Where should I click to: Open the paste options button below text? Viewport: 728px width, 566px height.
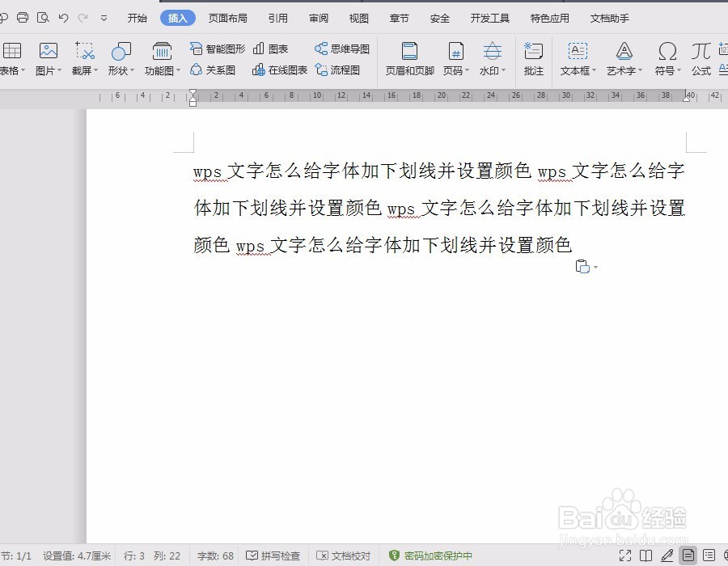[586, 267]
